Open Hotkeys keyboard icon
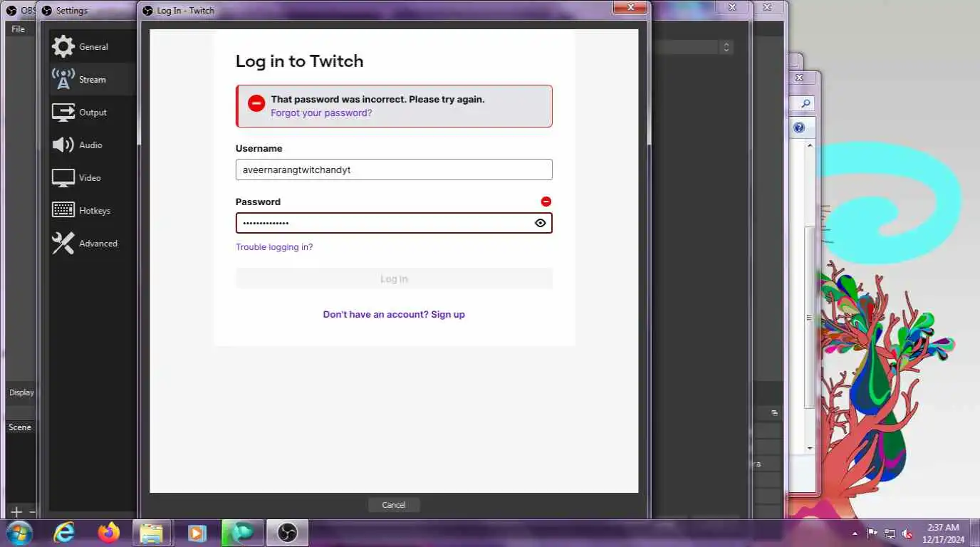Screen dimensions: 980x547 click(x=63, y=210)
